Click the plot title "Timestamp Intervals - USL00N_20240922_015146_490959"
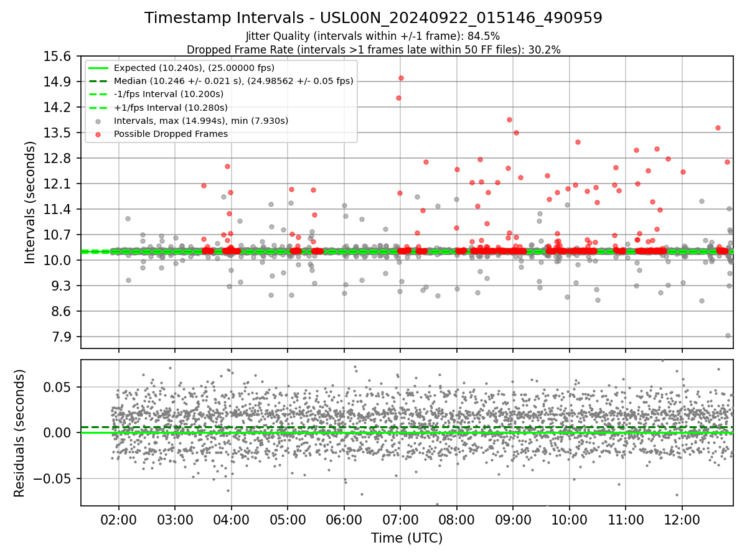747x560 pixels. [x=374, y=18]
